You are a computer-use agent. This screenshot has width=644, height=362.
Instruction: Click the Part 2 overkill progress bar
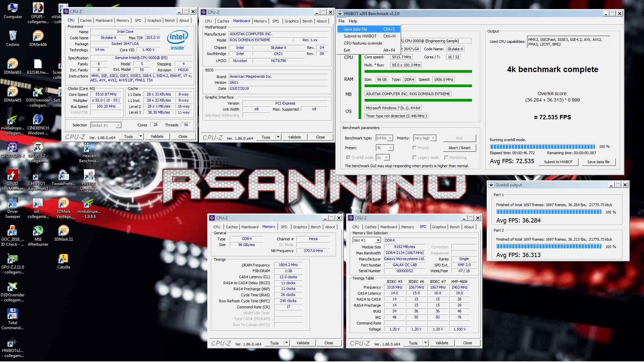point(549,246)
